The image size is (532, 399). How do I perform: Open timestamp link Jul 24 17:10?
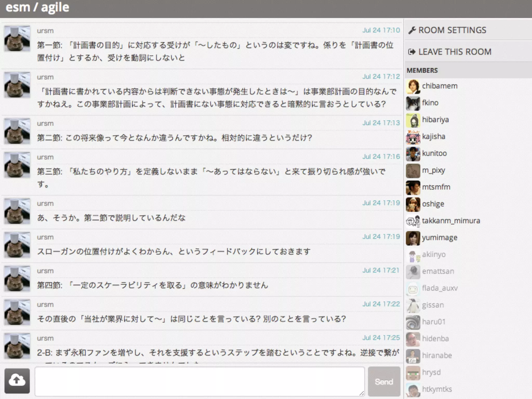pyautogui.click(x=381, y=30)
